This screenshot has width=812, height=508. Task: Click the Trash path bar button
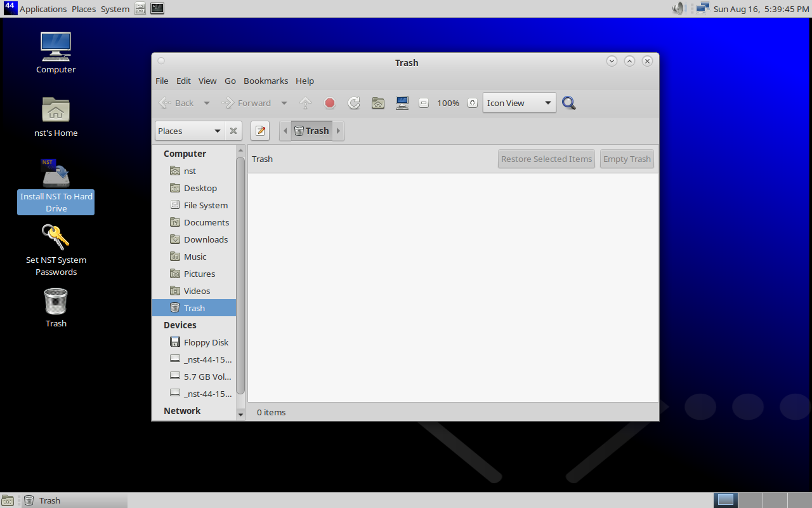[311, 131]
